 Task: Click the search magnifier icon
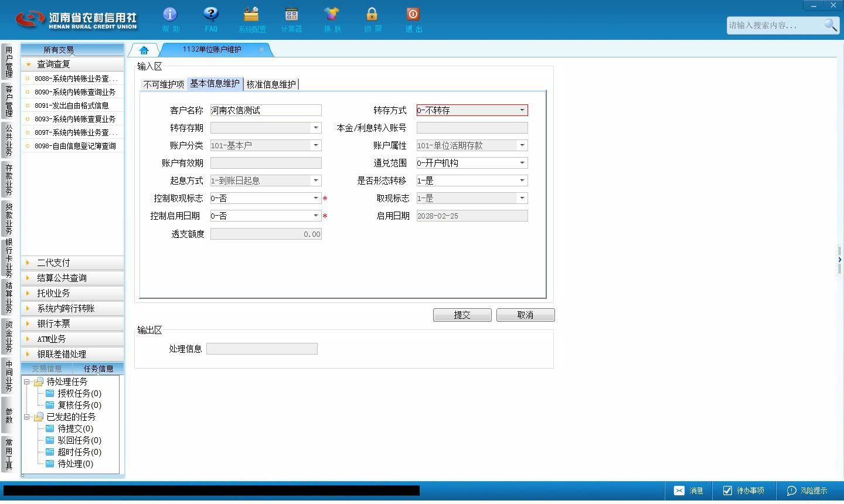click(831, 25)
